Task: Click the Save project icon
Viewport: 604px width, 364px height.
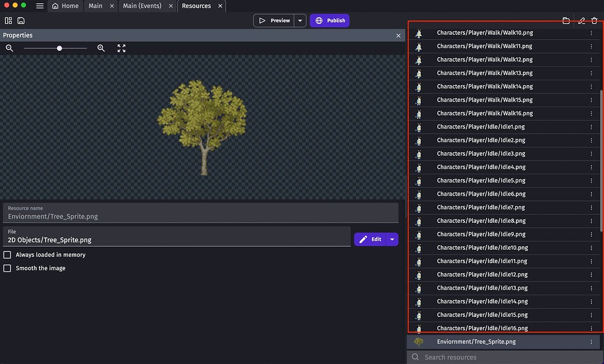Action: [x=21, y=20]
